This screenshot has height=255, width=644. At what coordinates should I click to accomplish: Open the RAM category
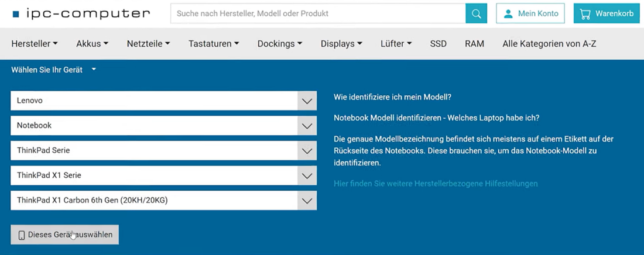474,43
